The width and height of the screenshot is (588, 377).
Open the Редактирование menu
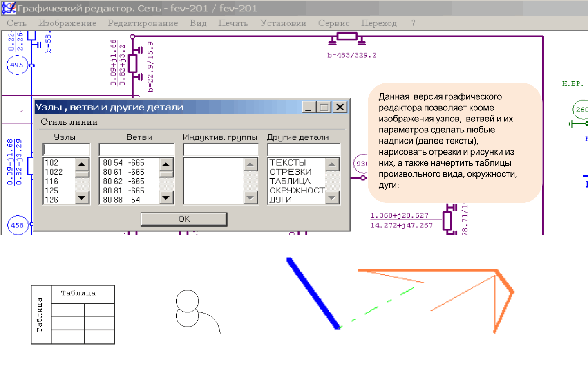(143, 23)
